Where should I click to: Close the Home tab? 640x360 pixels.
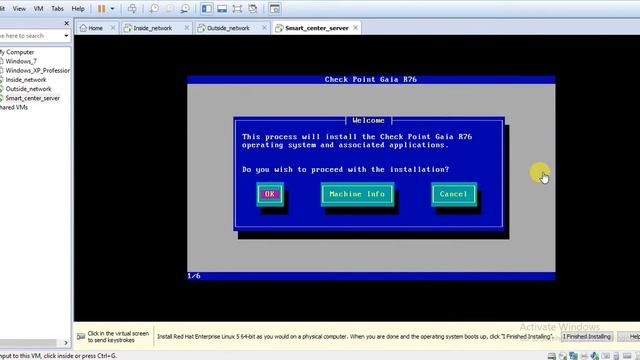click(113, 28)
